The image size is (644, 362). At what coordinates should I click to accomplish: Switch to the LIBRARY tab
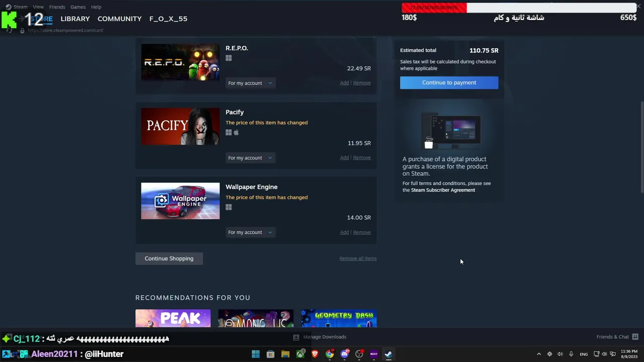[75, 19]
